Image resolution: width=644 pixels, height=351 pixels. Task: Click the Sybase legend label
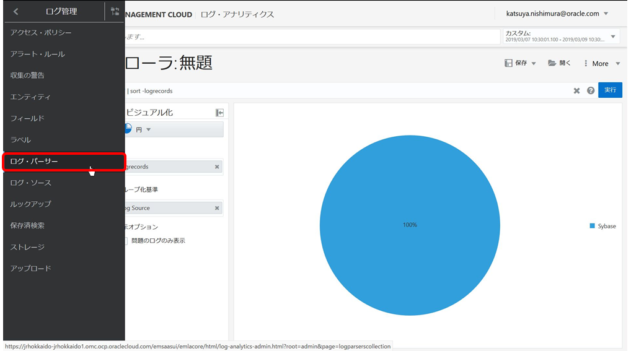607,227
